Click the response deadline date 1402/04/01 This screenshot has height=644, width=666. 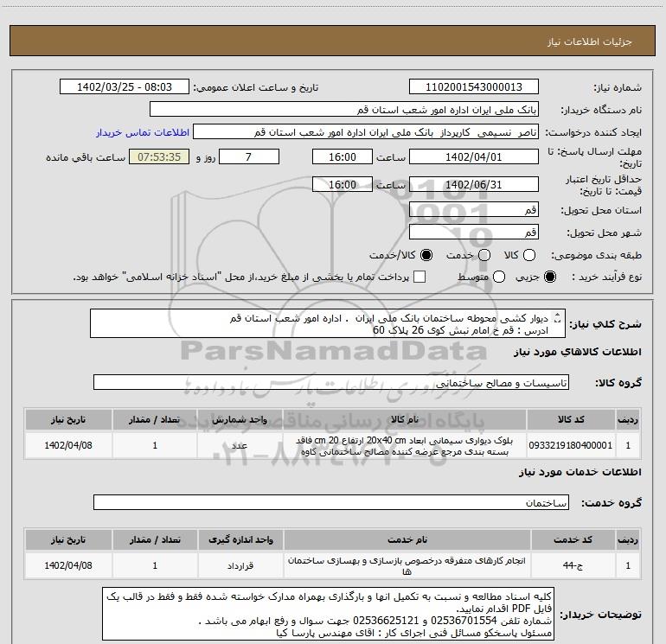tap(474, 157)
